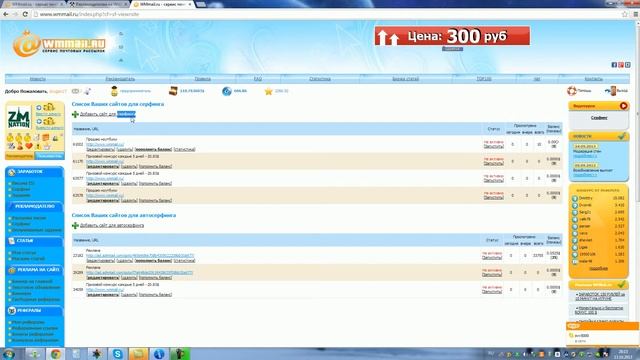Click the orange play icon on the video lessons panel

click(x=623, y=106)
